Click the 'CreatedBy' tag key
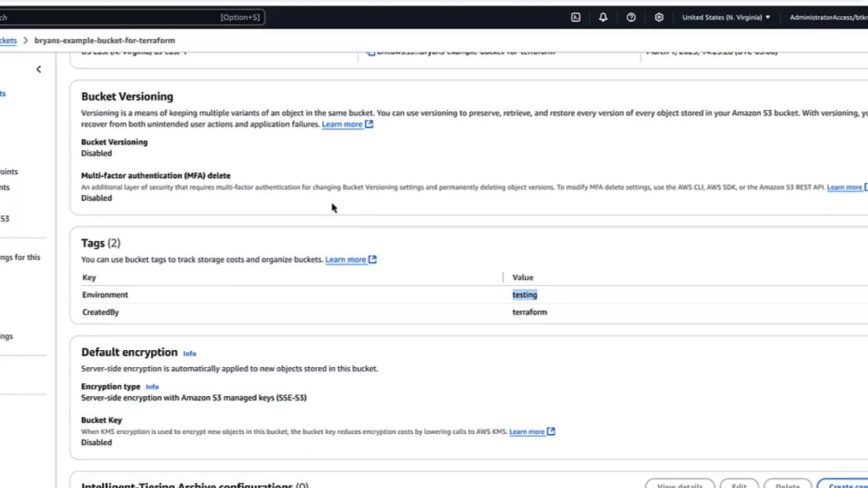 coord(100,312)
